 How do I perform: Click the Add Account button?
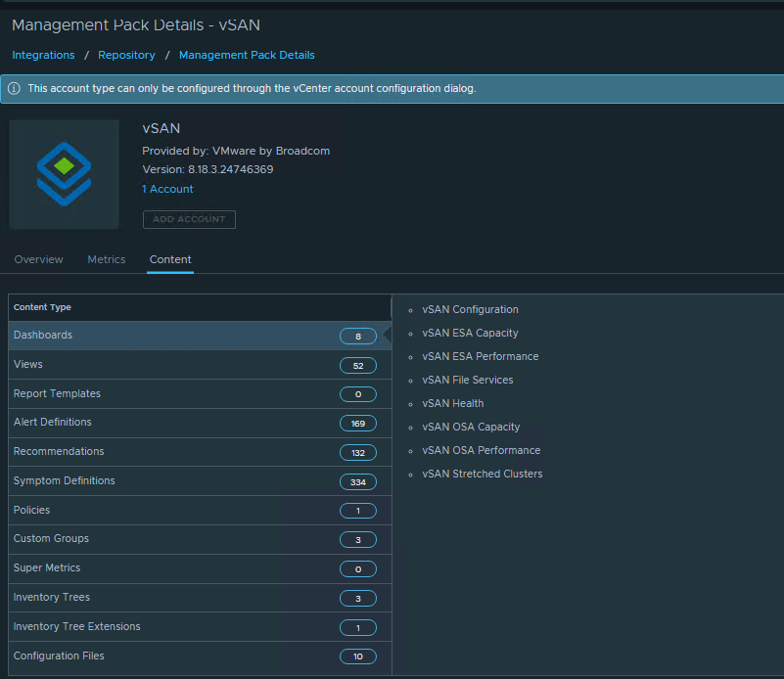[x=189, y=219]
